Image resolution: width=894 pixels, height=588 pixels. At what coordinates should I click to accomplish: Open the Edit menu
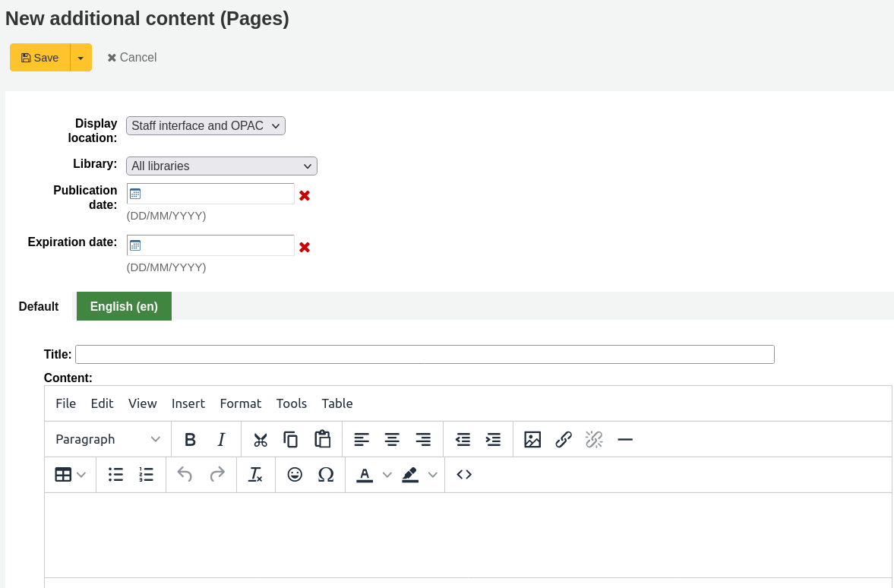pyautogui.click(x=102, y=404)
